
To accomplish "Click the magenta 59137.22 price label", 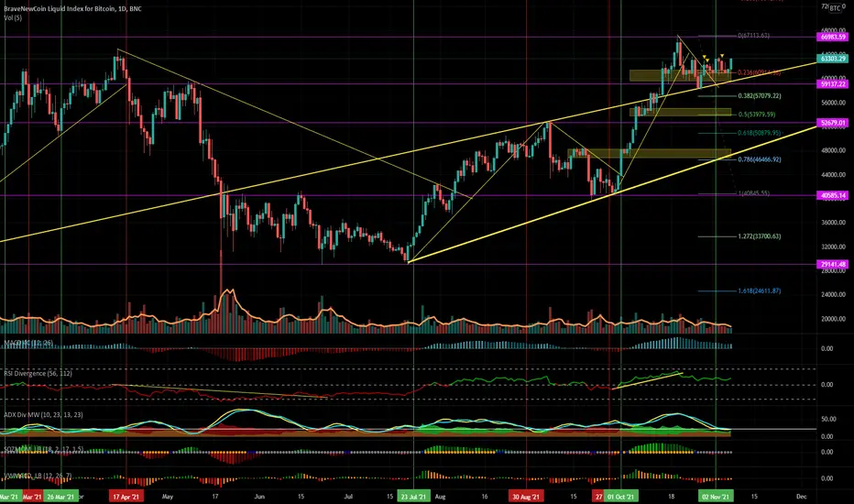I will pos(833,84).
